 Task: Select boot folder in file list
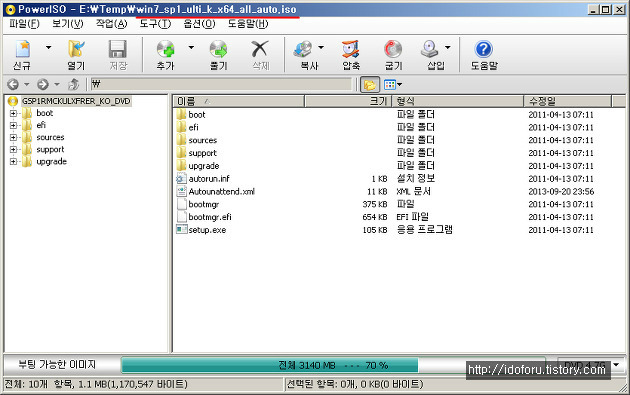[197, 115]
